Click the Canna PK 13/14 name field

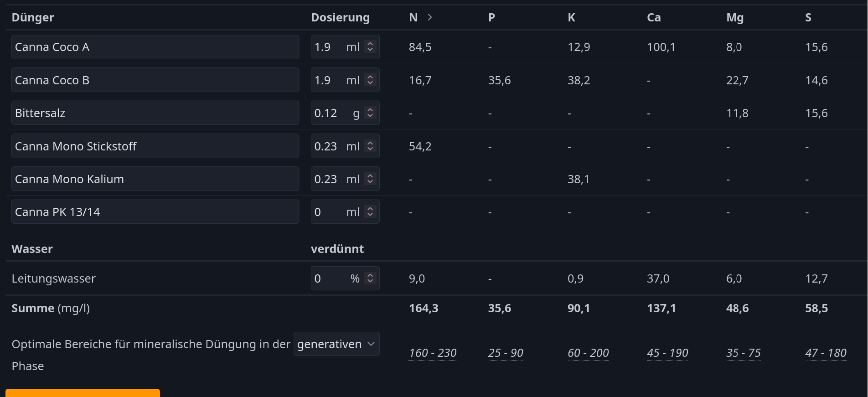(x=155, y=212)
